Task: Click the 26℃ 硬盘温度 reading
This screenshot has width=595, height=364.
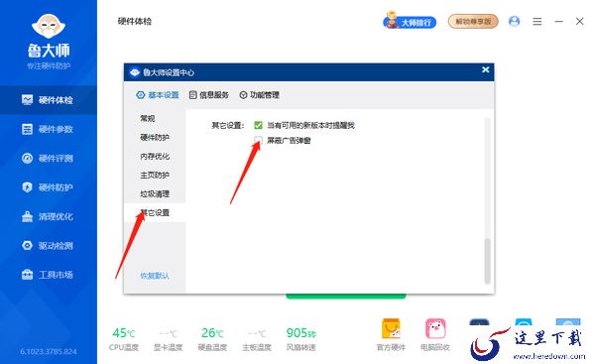Action: [x=212, y=339]
